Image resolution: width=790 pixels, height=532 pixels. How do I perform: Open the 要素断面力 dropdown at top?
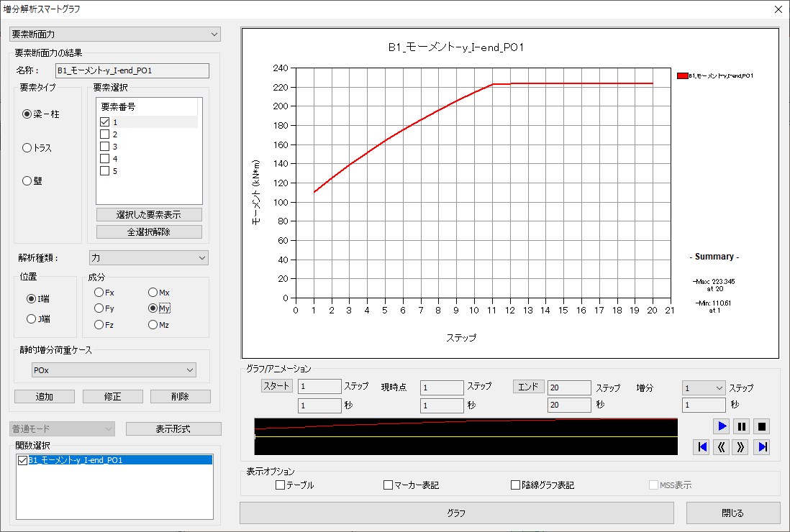(x=115, y=34)
